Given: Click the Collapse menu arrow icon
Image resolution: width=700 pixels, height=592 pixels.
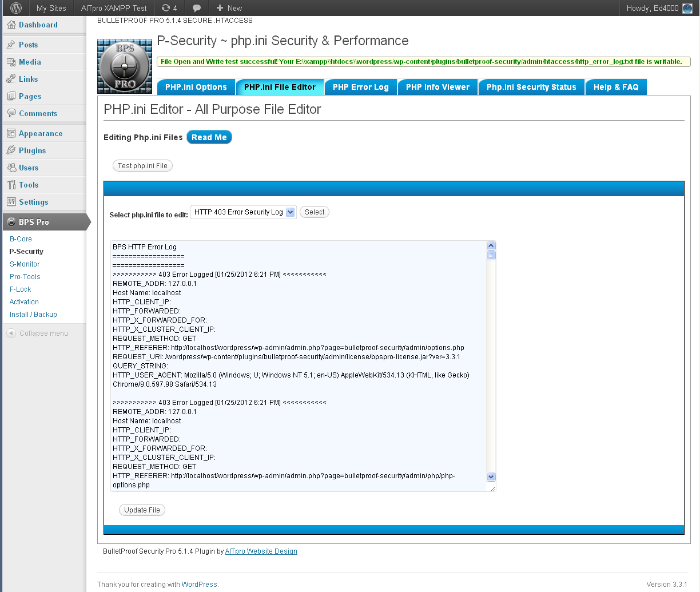Looking at the screenshot, I should coord(11,333).
